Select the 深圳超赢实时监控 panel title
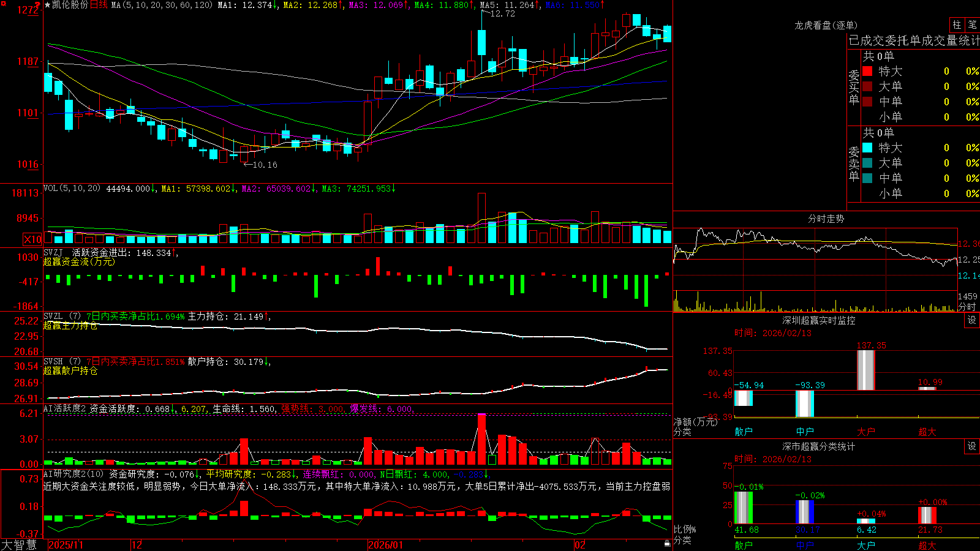Viewport: 980px width, 551px height. 819,320
